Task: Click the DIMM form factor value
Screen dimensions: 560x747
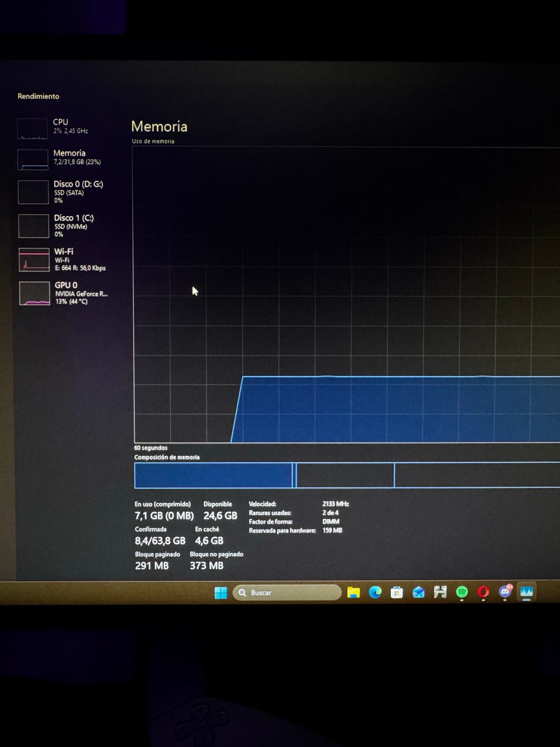Action: tap(331, 522)
